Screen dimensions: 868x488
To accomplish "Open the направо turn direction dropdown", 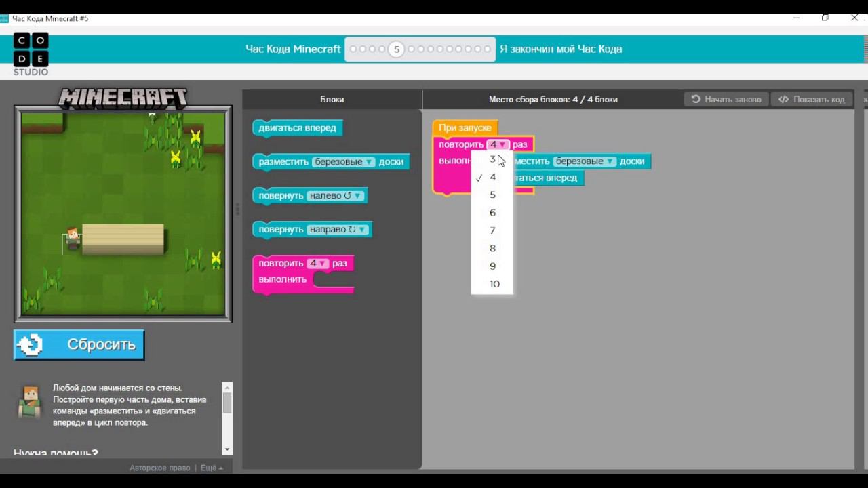I will 338,230.
